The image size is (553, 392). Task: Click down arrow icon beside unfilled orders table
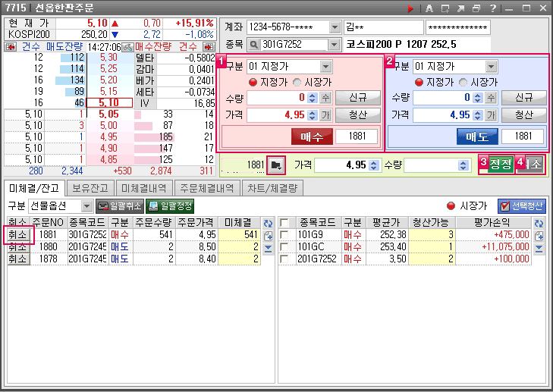(268, 249)
